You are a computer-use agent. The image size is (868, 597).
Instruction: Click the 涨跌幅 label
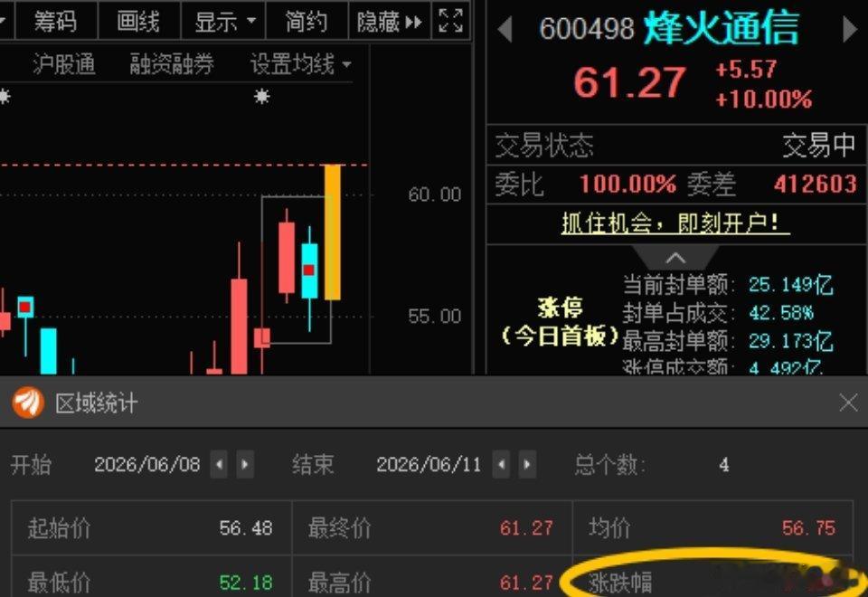[620, 583]
